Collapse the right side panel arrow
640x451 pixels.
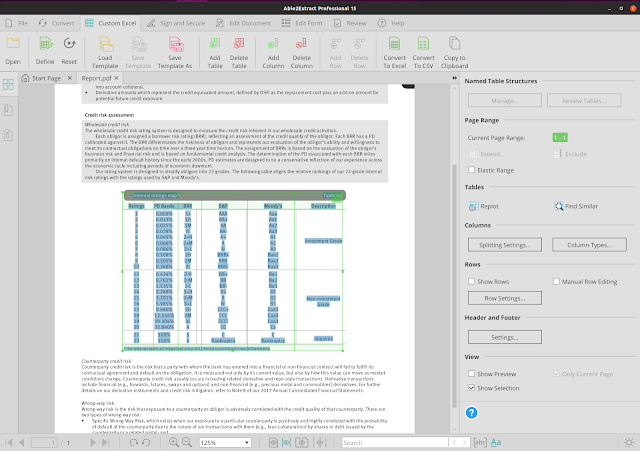tap(454, 78)
